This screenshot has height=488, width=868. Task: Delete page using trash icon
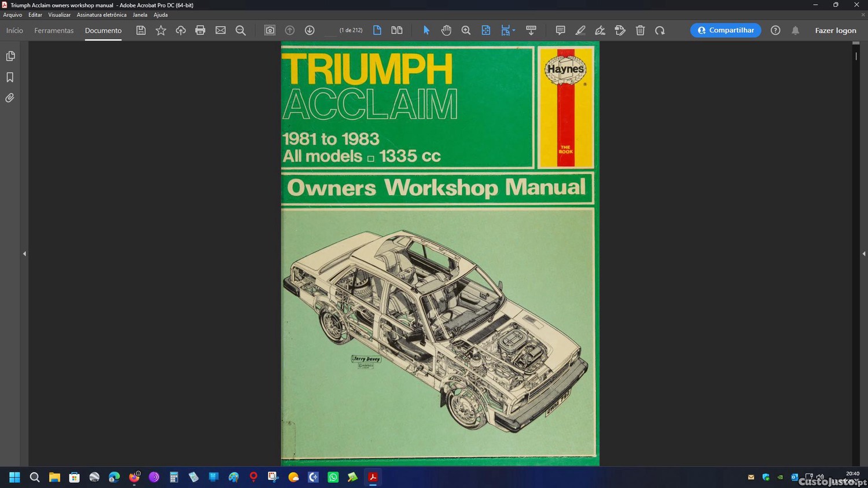pos(640,30)
